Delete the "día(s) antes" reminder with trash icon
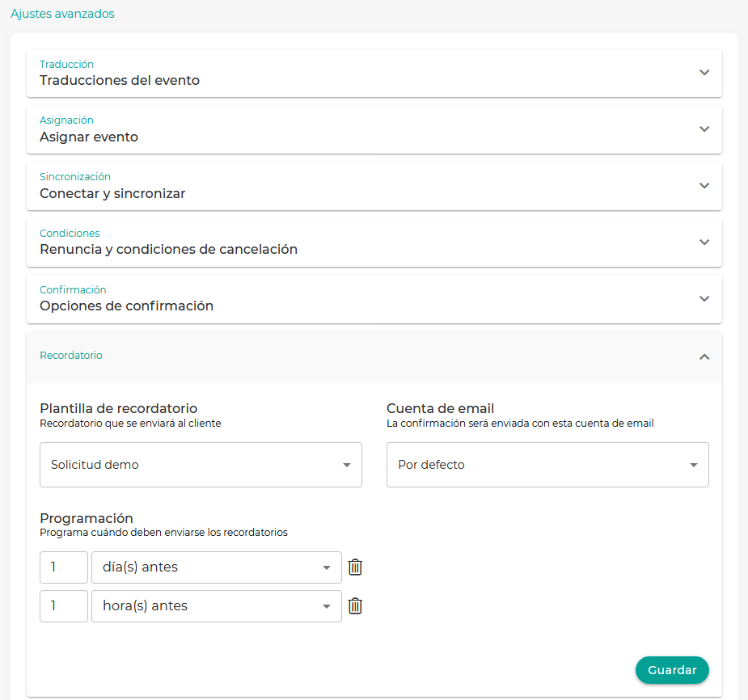This screenshot has width=748, height=700. point(355,567)
